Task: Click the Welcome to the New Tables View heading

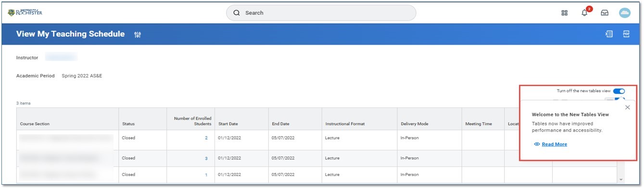Action: coord(570,114)
